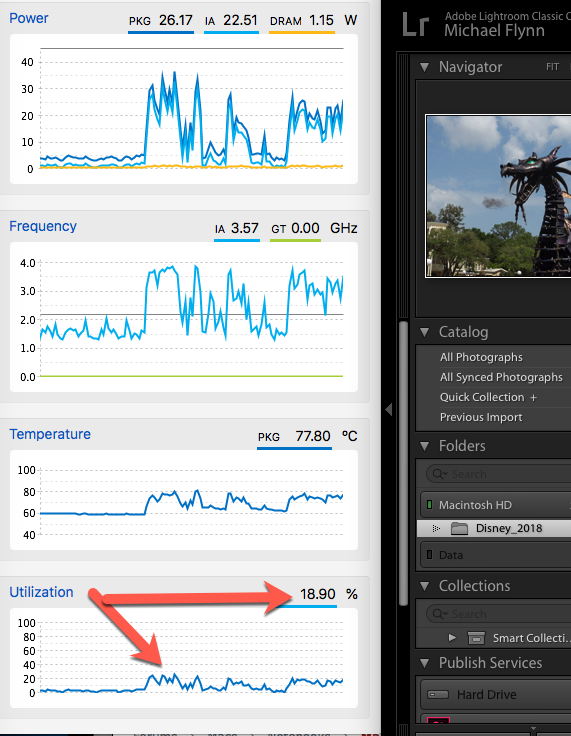Click the Lightroom Lr logo
571x736 pixels.
point(416,25)
